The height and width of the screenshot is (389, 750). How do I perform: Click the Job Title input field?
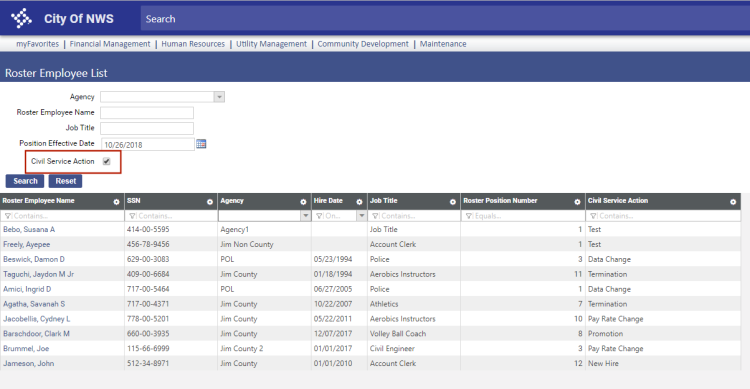(x=147, y=128)
